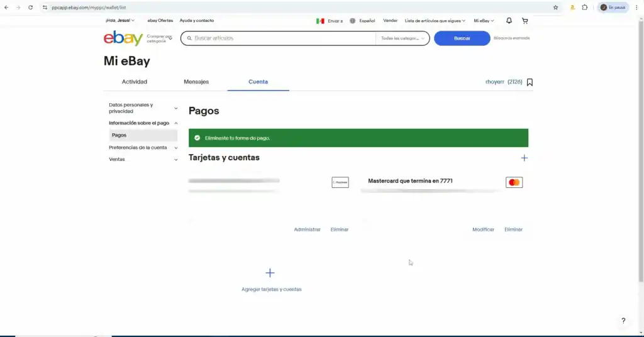Expand the 'Mi eBay' top dropdown

484,21
